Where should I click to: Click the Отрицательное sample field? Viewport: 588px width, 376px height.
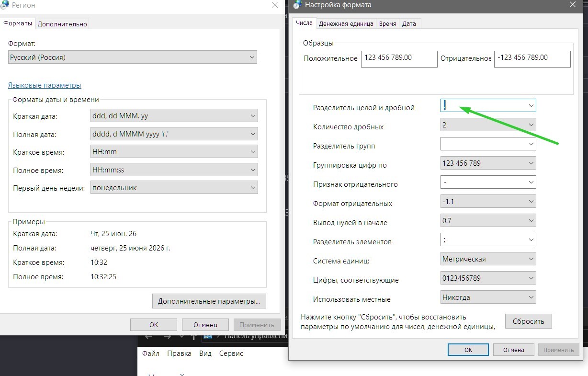click(x=532, y=59)
